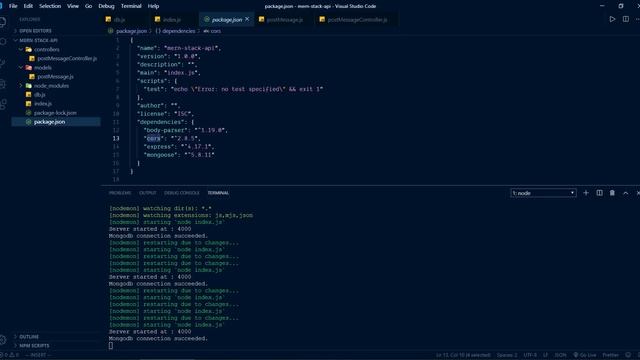Open the Help menu

(x=153, y=6)
